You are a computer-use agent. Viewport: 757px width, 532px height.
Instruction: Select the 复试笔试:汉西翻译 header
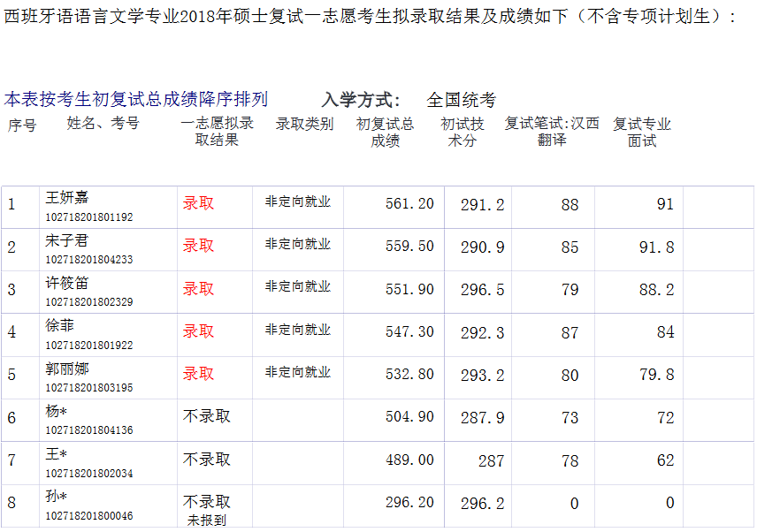click(x=552, y=132)
